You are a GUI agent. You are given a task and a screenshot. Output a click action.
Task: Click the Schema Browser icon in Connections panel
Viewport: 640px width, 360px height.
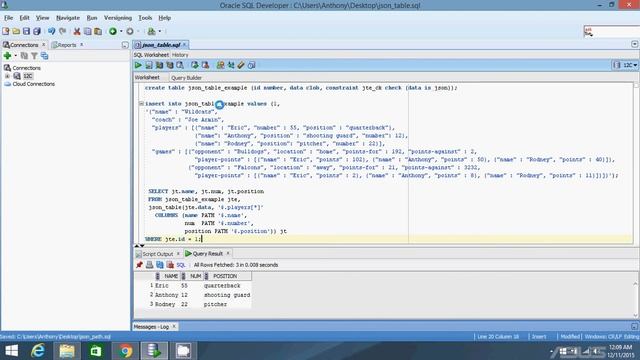pyautogui.click(x=44, y=56)
